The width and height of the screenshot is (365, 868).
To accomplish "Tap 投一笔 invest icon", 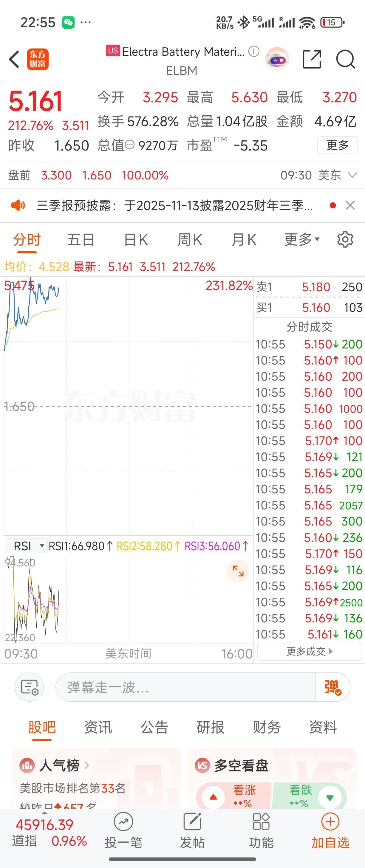I will coord(123,830).
